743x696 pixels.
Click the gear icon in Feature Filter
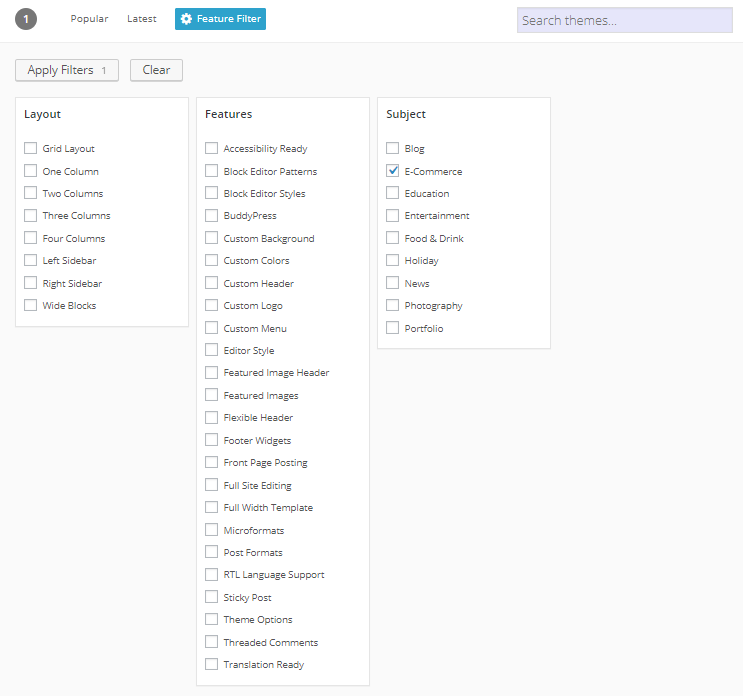[187, 19]
